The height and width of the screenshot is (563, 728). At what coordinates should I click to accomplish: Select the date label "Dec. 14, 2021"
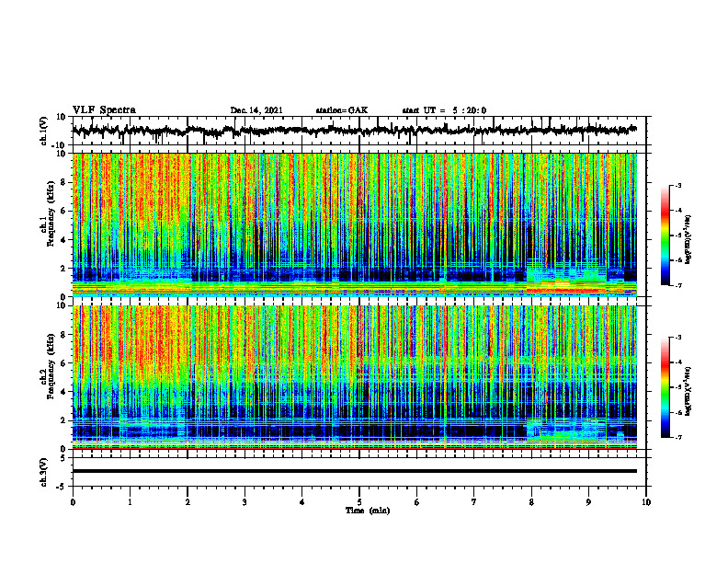[256, 110]
